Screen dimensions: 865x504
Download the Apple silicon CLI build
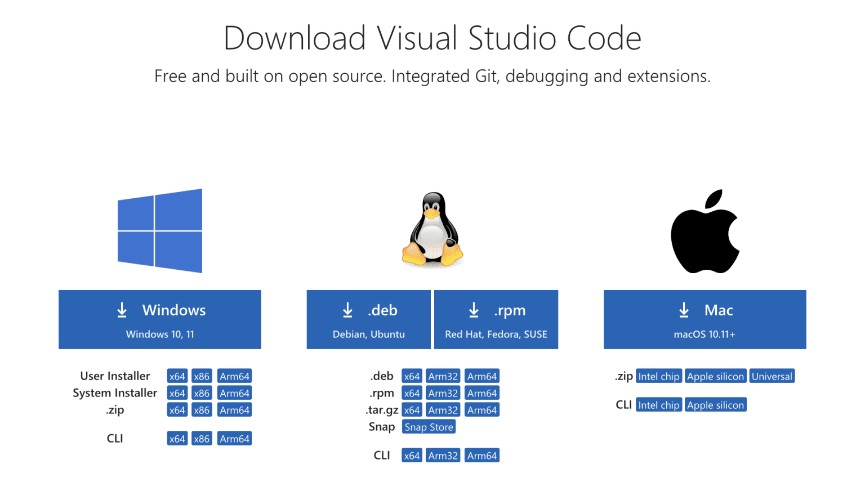(715, 404)
